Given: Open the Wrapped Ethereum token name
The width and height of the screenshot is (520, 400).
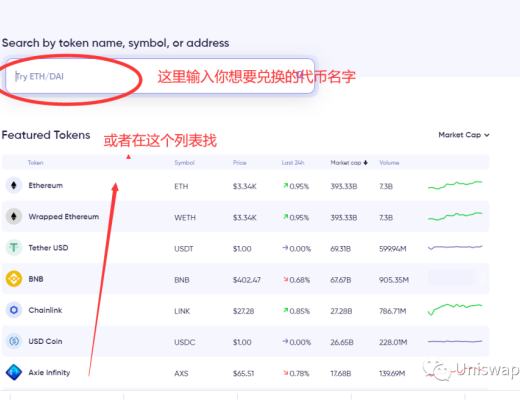Looking at the screenshot, I should (64, 217).
